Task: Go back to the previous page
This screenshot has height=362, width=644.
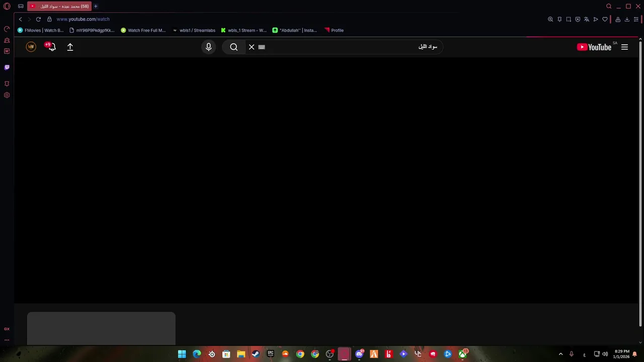Action: pyautogui.click(x=20, y=19)
